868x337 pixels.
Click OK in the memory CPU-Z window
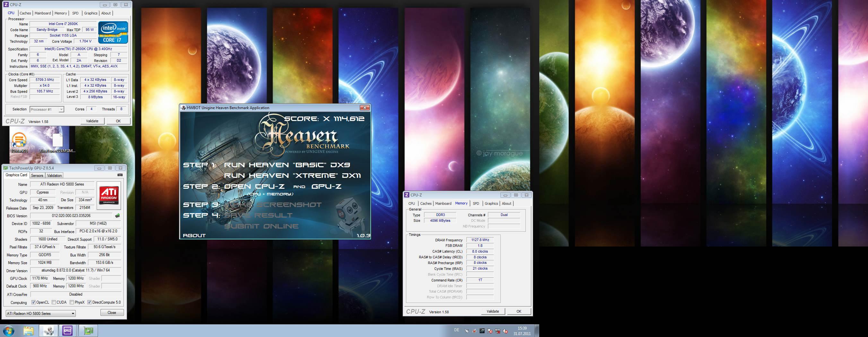coord(519,311)
